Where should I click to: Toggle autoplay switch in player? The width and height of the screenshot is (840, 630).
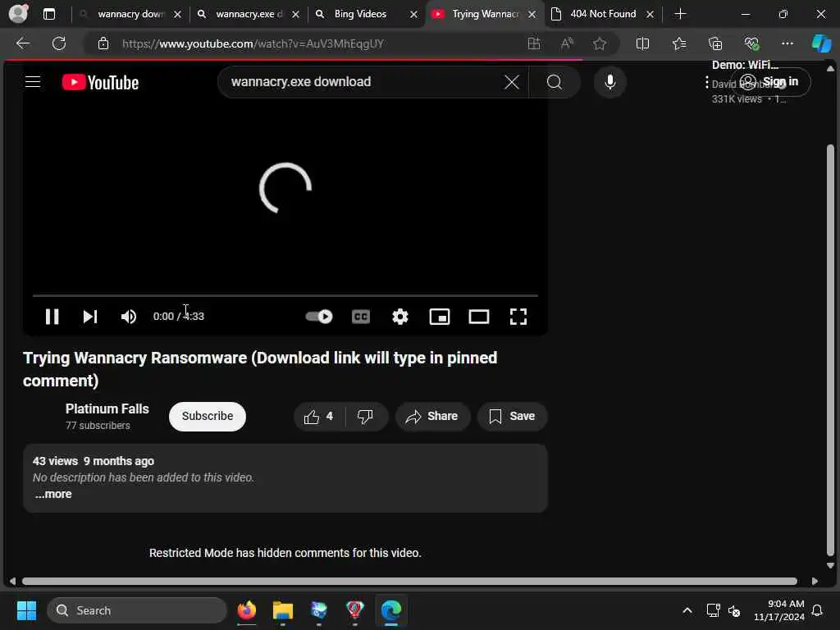coord(319,317)
